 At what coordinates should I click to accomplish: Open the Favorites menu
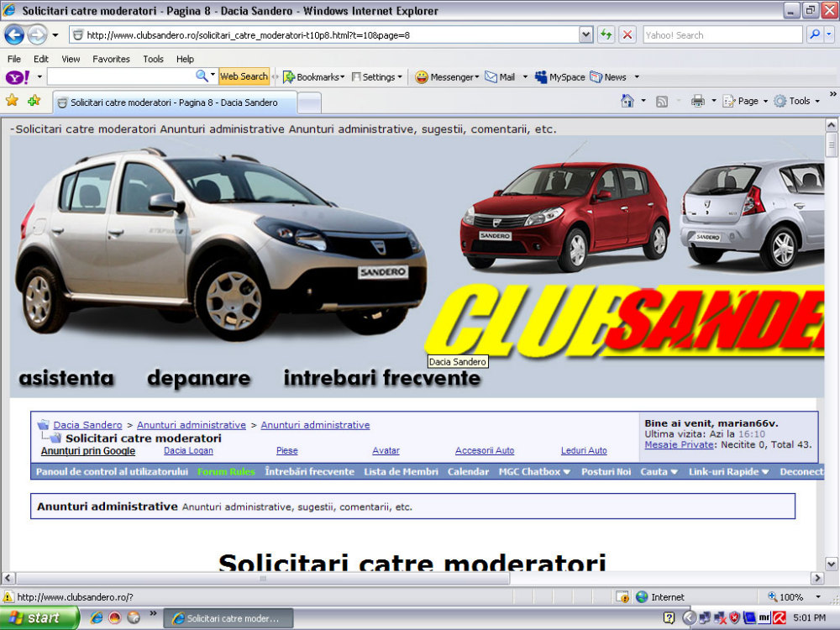pyautogui.click(x=111, y=59)
